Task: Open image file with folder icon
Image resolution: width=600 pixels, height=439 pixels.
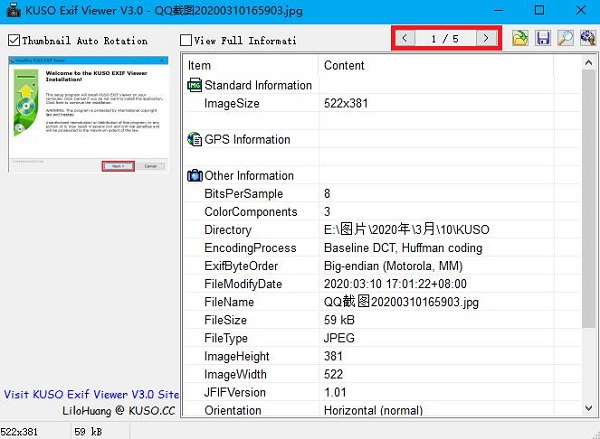Action: point(520,38)
